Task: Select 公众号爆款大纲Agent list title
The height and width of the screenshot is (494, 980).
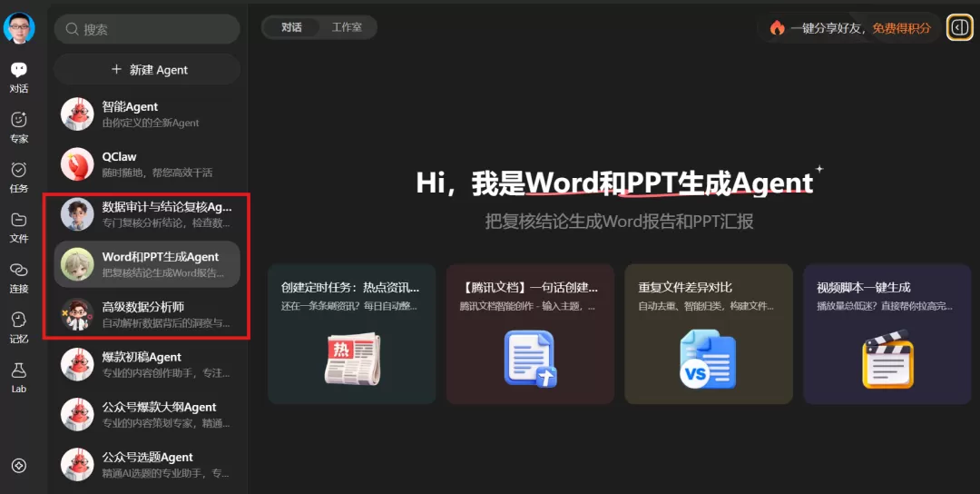Action: pyautogui.click(x=160, y=407)
